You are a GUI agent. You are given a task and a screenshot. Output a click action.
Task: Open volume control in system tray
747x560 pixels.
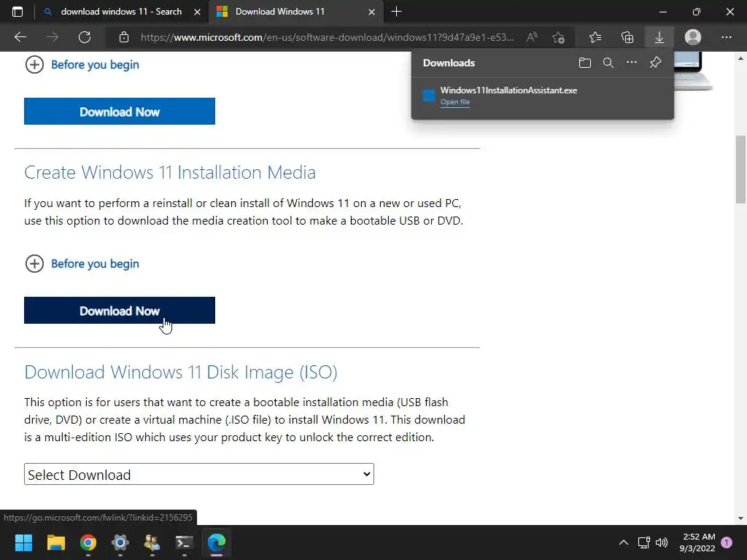(x=662, y=542)
